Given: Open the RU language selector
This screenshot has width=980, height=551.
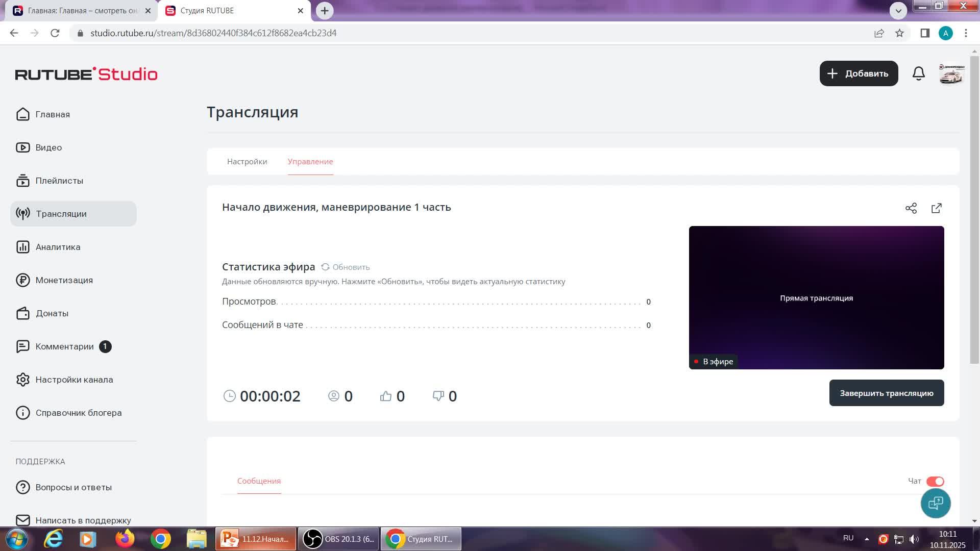Looking at the screenshot, I should (x=848, y=538).
